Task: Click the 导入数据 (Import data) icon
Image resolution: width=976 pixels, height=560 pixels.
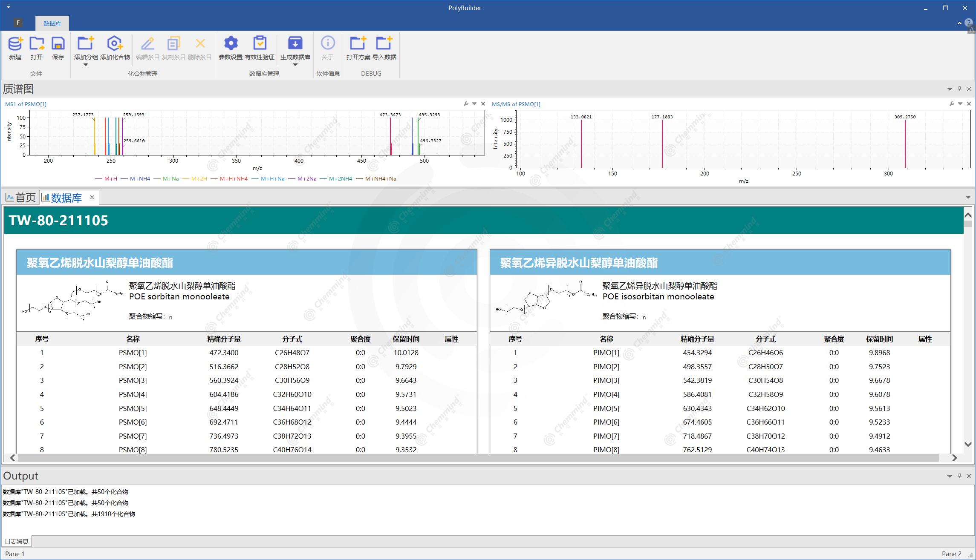Action: click(384, 43)
